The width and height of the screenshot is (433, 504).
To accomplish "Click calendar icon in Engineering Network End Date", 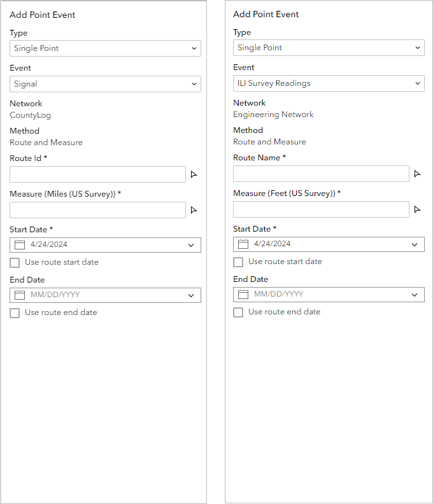I will pos(243,295).
